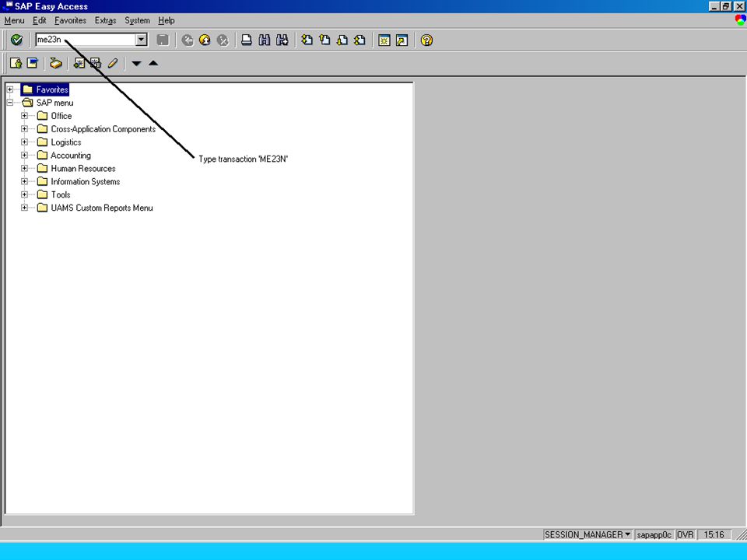The height and width of the screenshot is (560, 747).
Task: Select the Tools tree item
Action: 61,194
